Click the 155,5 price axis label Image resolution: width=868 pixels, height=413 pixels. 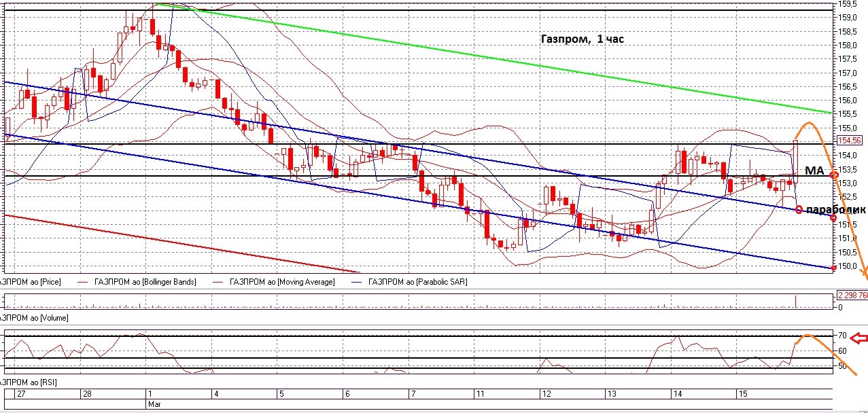847,114
